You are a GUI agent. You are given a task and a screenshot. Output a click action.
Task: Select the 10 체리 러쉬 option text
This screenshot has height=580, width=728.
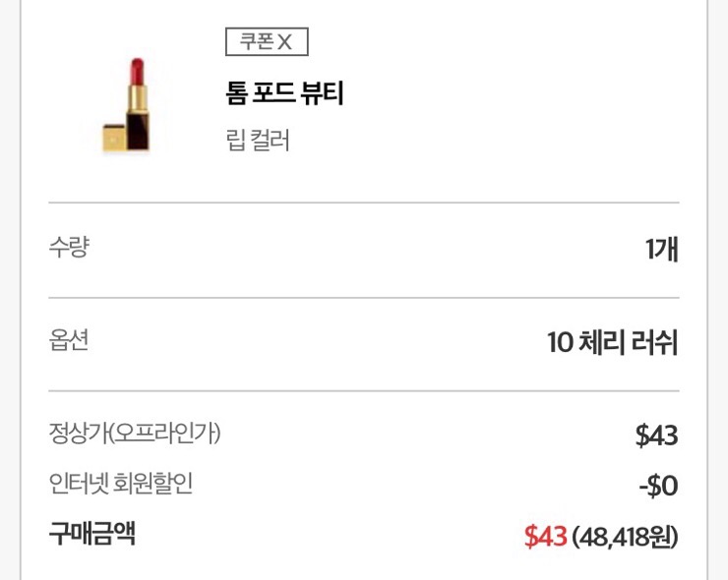click(612, 343)
